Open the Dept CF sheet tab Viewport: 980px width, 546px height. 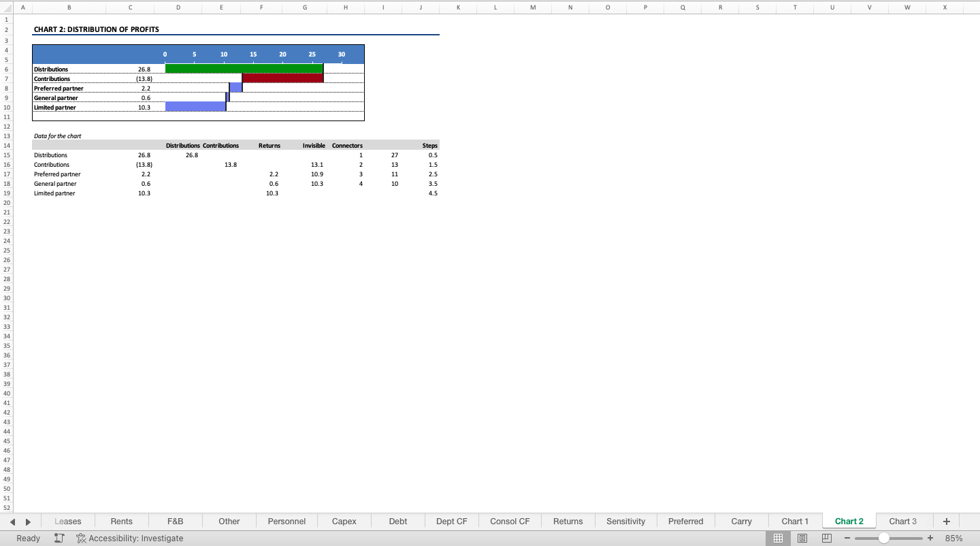pos(452,521)
